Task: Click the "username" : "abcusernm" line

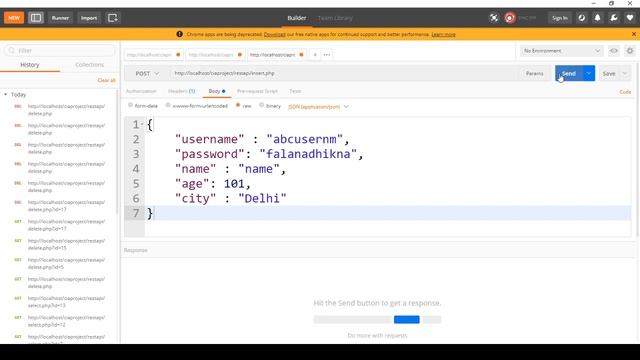Action: tap(262, 139)
